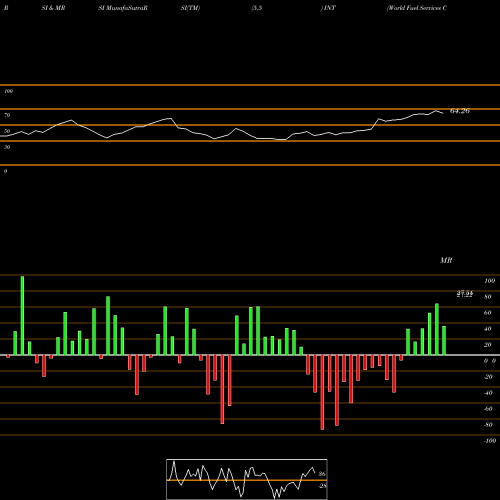
Task: Click RSI axis label 70
Action: tap(7, 115)
